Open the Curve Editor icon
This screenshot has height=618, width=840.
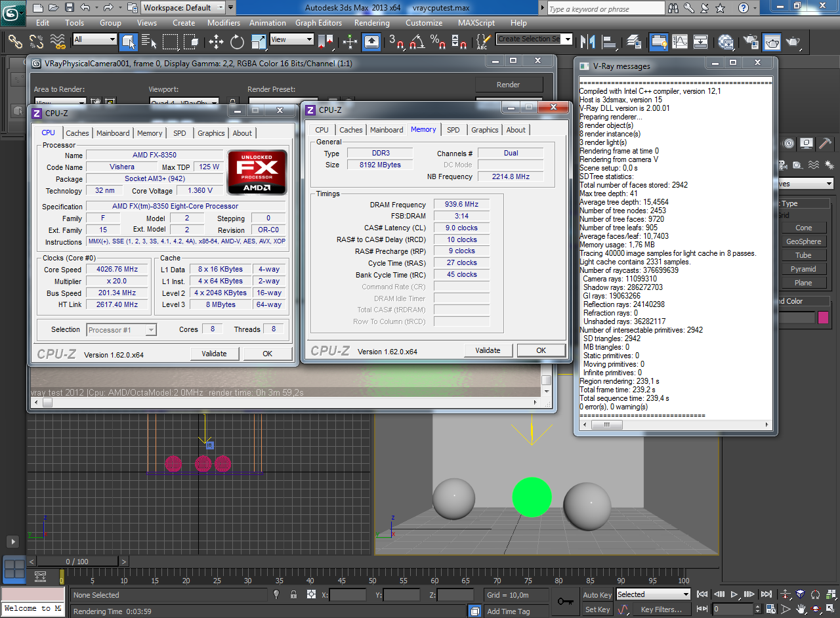[681, 41]
